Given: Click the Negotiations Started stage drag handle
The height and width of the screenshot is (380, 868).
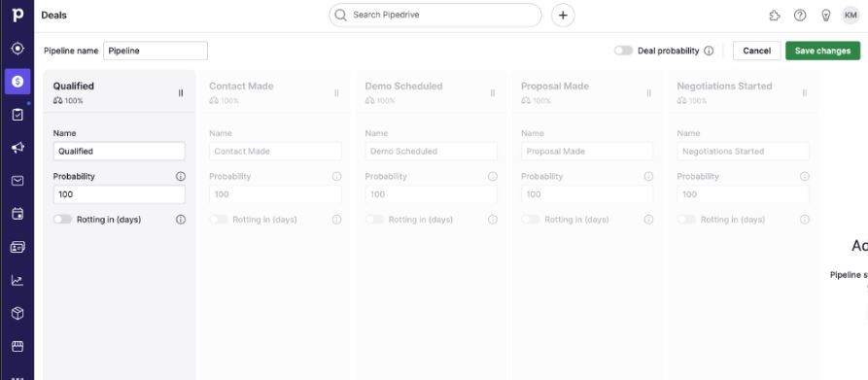Looking at the screenshot, I should [805, 93].
